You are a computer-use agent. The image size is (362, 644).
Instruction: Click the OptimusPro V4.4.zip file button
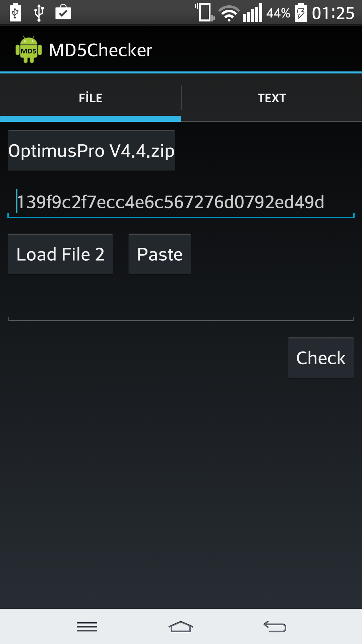[92, 151]
